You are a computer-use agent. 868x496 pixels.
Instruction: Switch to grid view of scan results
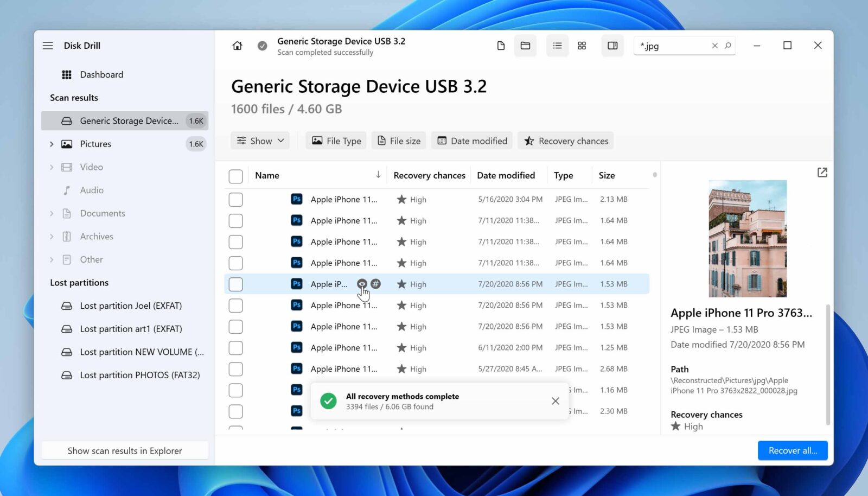pos(582,46)
